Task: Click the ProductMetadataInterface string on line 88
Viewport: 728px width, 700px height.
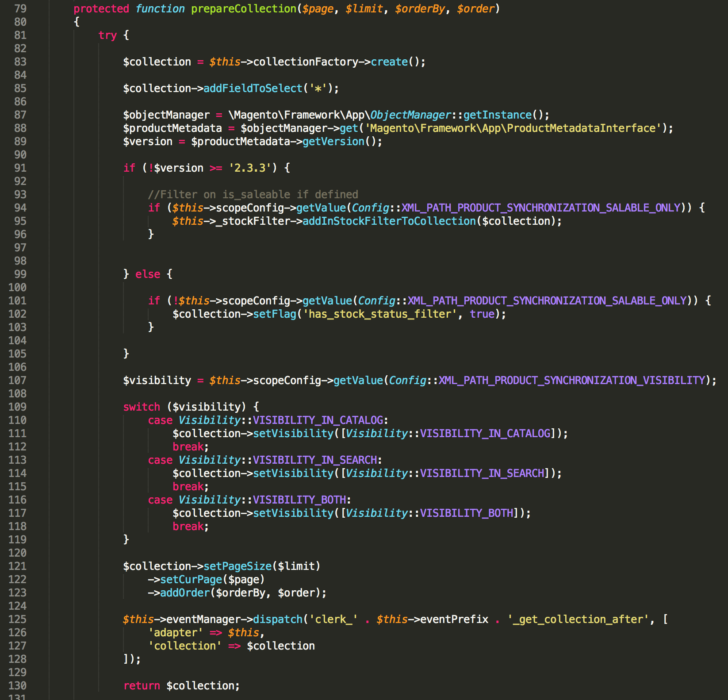Action: 513,128
